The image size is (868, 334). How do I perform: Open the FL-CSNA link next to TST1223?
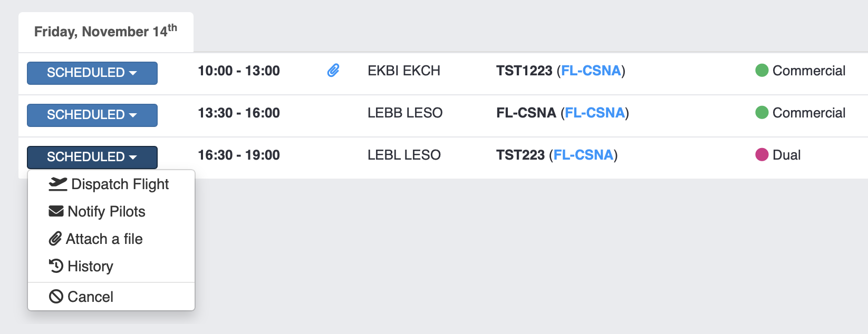(x=591, y=71)
